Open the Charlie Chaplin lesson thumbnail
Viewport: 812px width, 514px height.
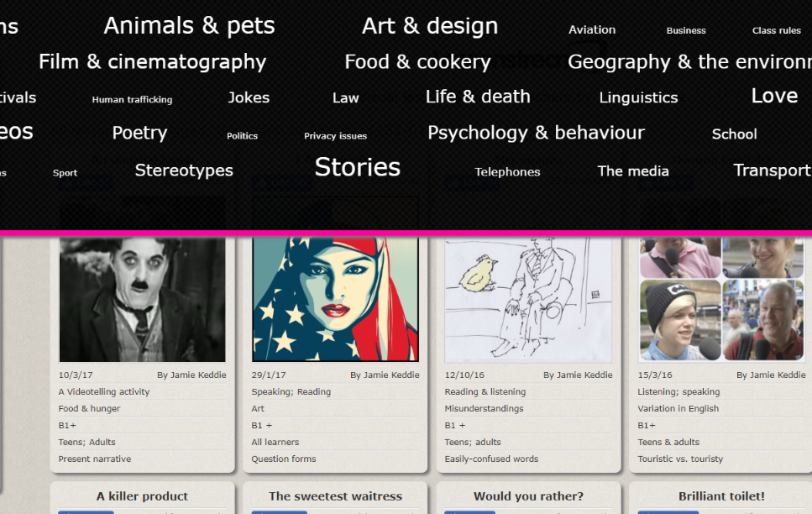pyautogui.click(x=143, y=300)
